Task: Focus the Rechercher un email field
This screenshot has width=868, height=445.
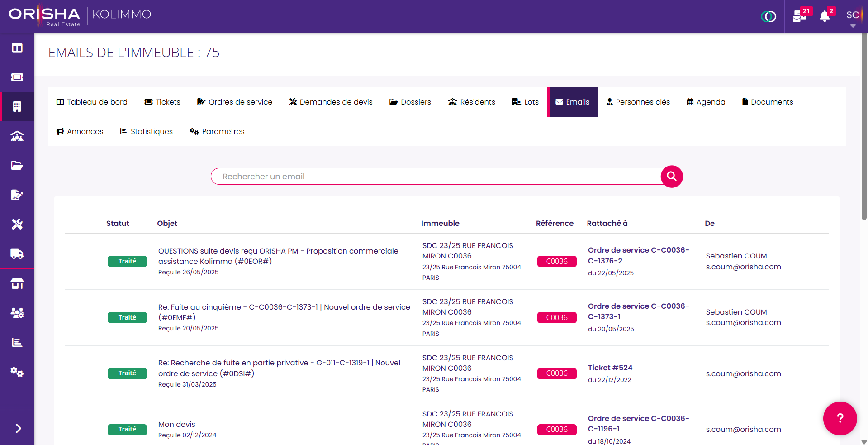Action: point(436,177)
